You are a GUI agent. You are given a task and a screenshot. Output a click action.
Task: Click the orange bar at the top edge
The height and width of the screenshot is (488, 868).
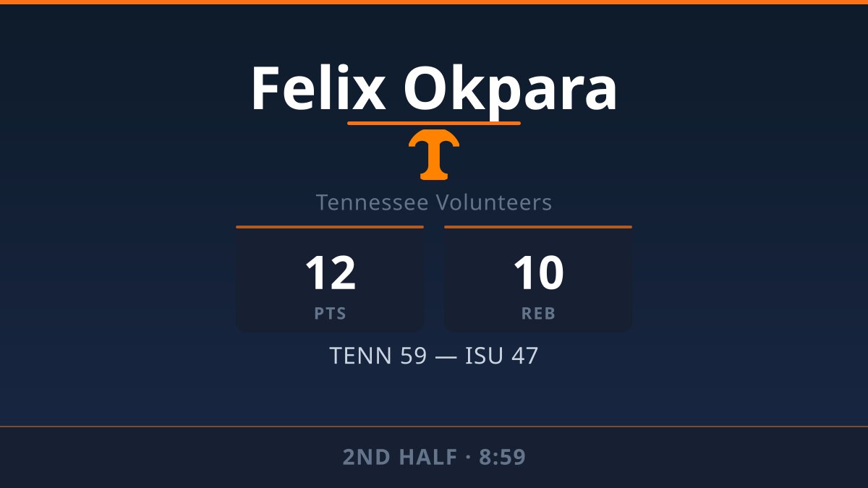(x=434, y=2)
